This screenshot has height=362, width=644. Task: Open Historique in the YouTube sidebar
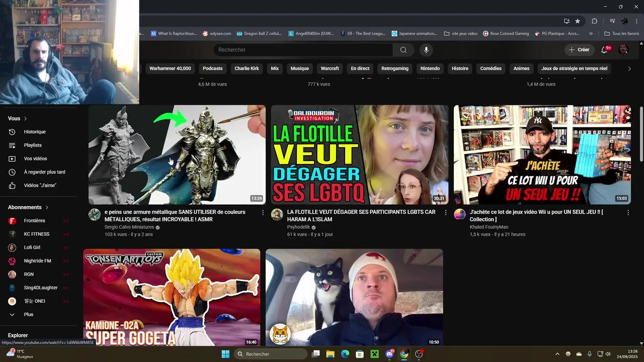click(x=34, y=132)
